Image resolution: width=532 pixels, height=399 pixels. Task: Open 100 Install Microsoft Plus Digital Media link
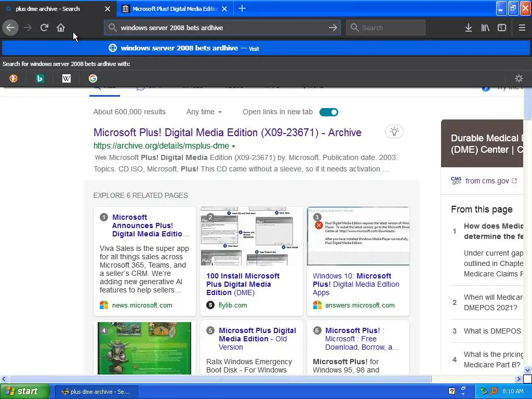243,284
